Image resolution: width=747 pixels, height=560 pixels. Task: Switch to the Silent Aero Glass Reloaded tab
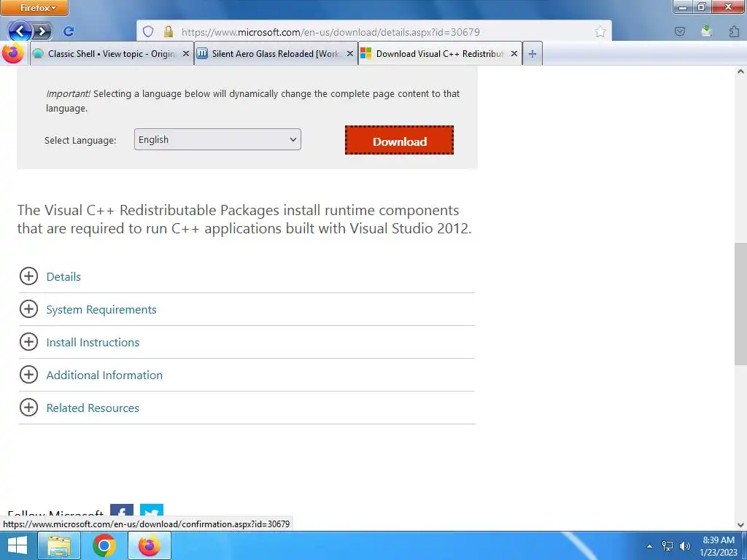point(276,54)
